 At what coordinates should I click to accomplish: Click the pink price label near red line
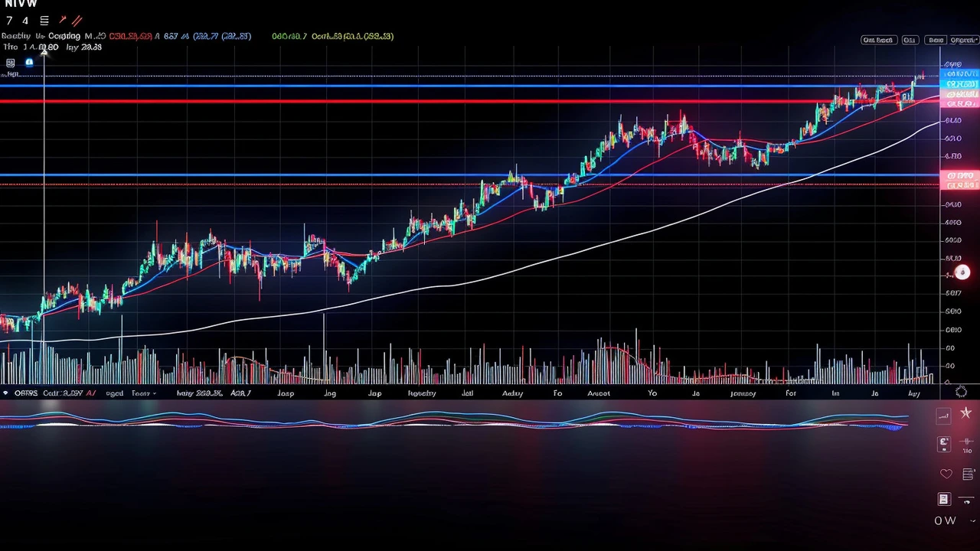(x=961, y=103)
